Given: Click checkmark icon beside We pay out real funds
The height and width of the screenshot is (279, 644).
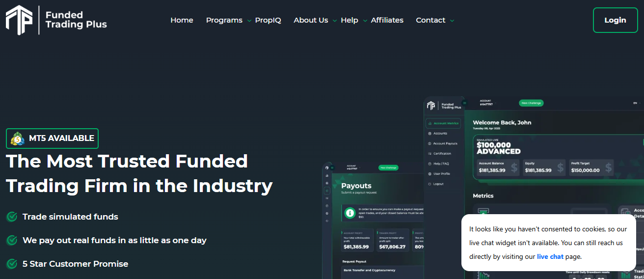Looking at the screenshot, I should pyautogui.click(x=12, y=240).
